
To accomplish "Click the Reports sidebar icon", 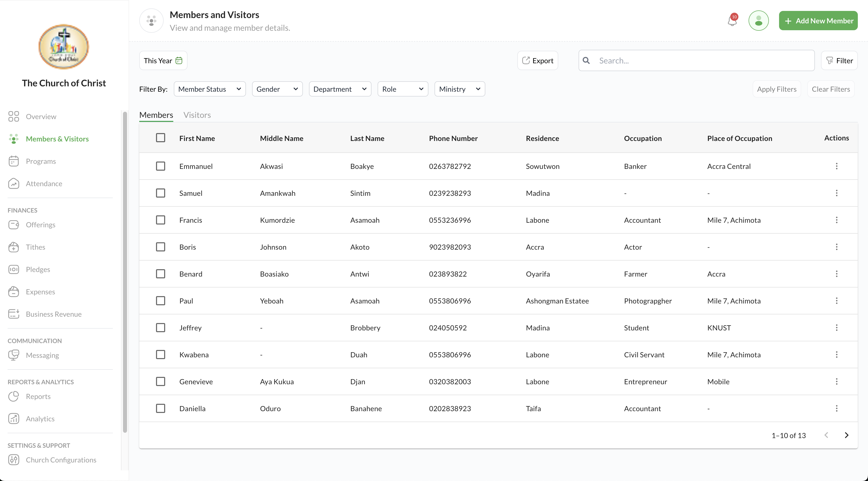I will pyautogui.click(x=13, y=396).
